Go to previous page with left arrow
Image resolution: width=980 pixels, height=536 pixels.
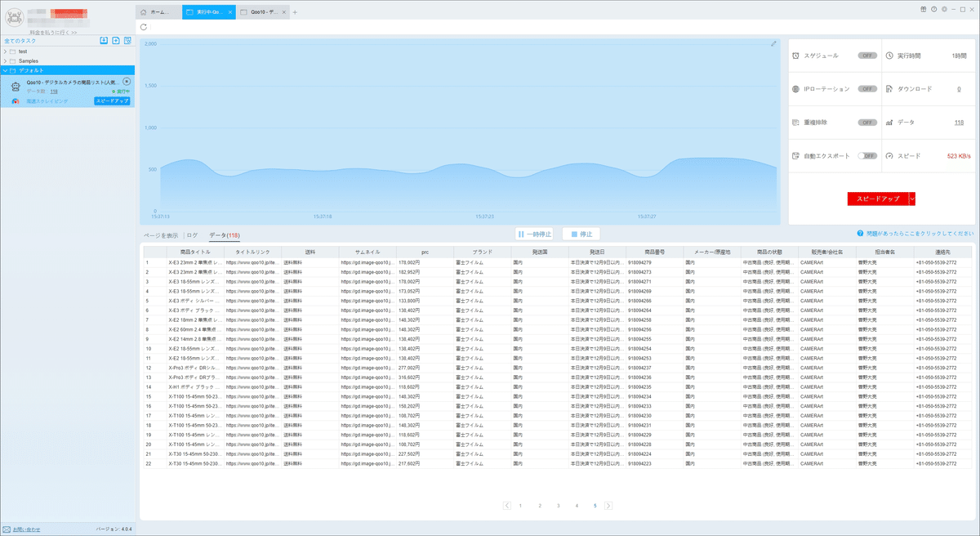click(x=507, y=506)
